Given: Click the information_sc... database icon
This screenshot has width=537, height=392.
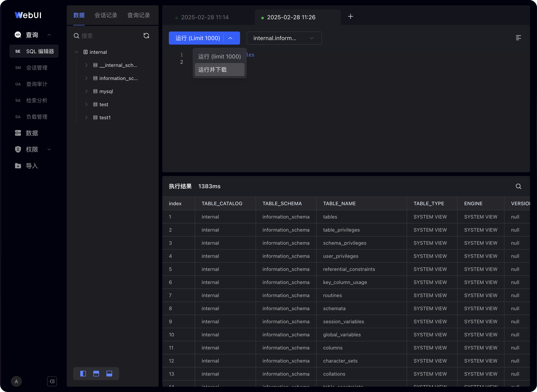Looking at the screenshot, I should (x=95, y=78).
